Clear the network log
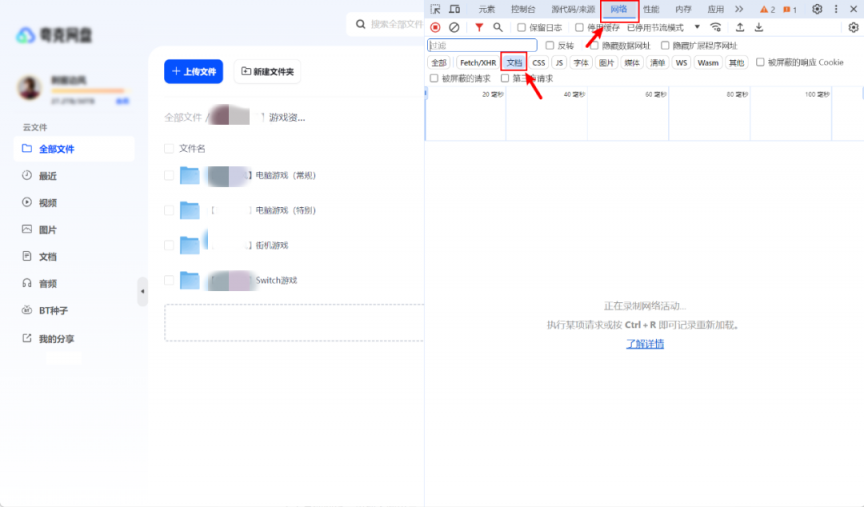Screen dimensions: 864x507 coord(454,27)
